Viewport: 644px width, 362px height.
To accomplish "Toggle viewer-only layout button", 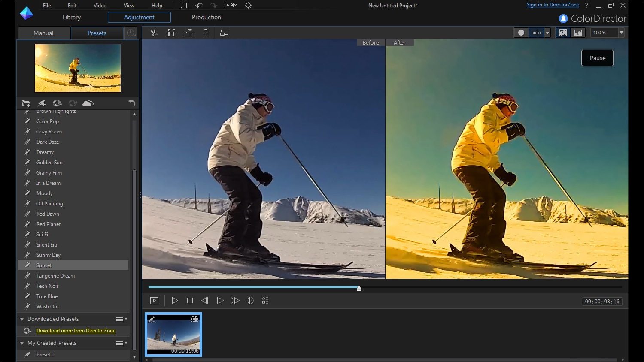I will click(x=578, y=33).
